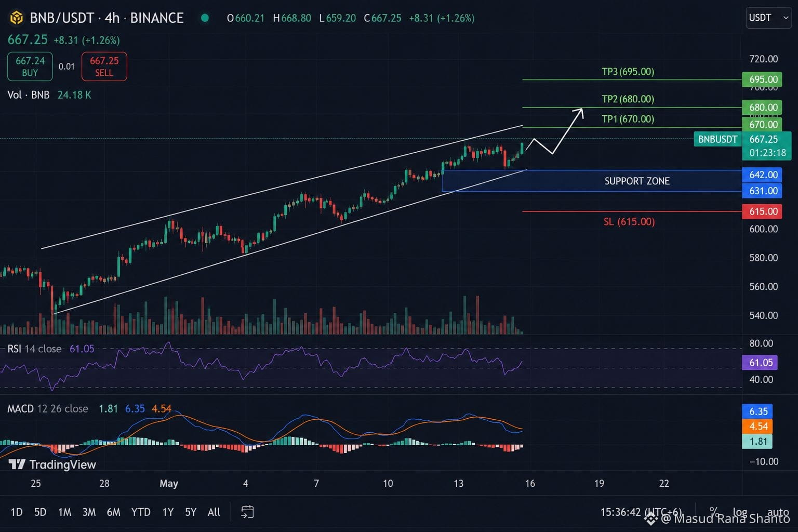Click the 0.01 spread value
Viewport: 798px width, 532px height.
coord(66,66)
